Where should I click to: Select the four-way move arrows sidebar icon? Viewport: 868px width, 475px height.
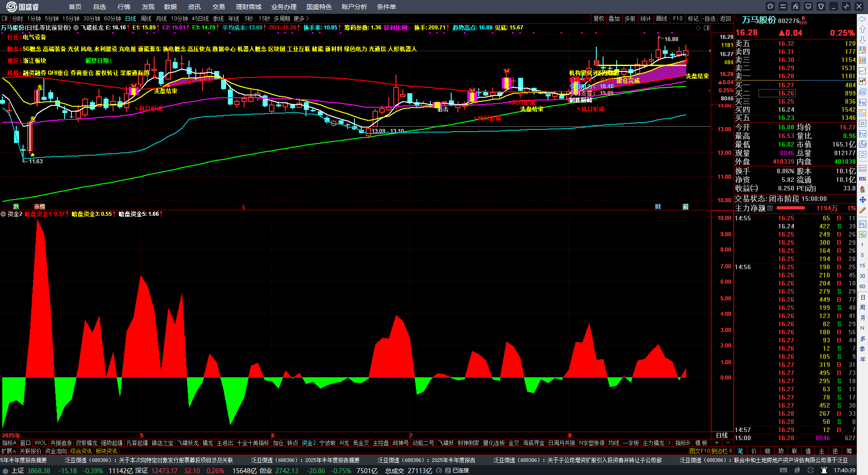pos(863,199)
